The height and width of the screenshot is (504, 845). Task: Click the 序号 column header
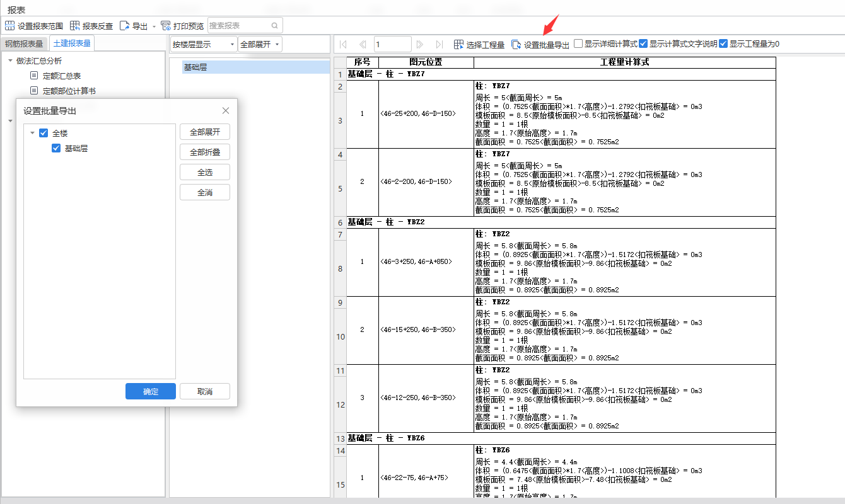tap(363, 62)
